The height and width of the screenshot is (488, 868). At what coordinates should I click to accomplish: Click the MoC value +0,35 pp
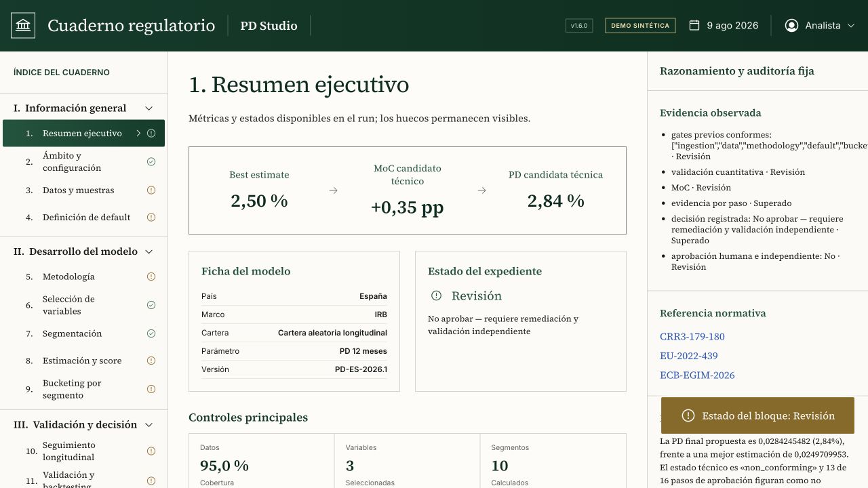pos(407,207)
